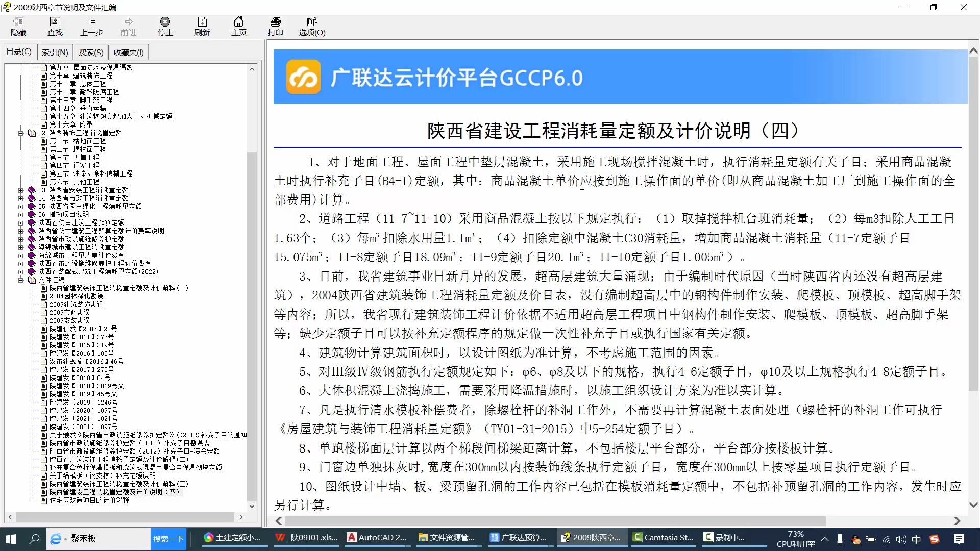Viewport: 980px width, 551px height.
Task: Go to 主页 home page
Action: tap(239, 26)
